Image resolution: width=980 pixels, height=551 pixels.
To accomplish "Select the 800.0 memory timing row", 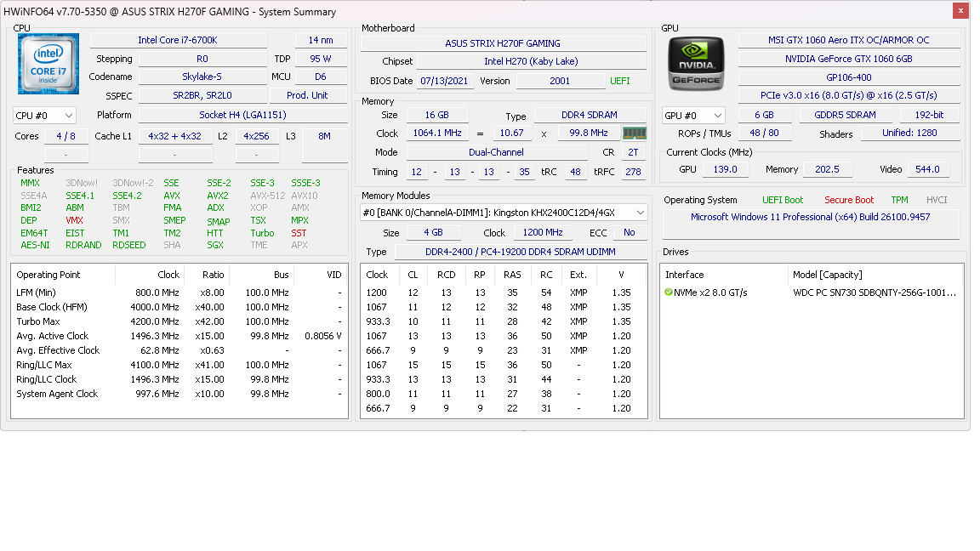I will pyautogui.click(x=504, y=395).
